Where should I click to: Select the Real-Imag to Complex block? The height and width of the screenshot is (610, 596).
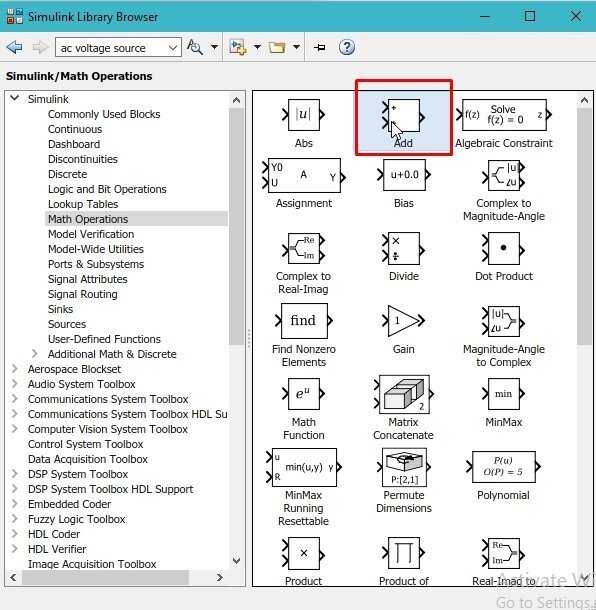tap(504, 553)
